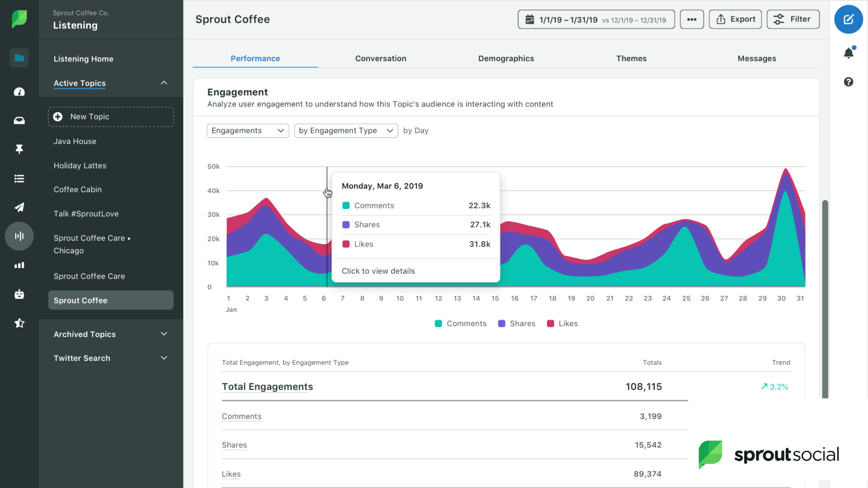
Task: Click the pin icon in left rail
Action: [19, 149]
